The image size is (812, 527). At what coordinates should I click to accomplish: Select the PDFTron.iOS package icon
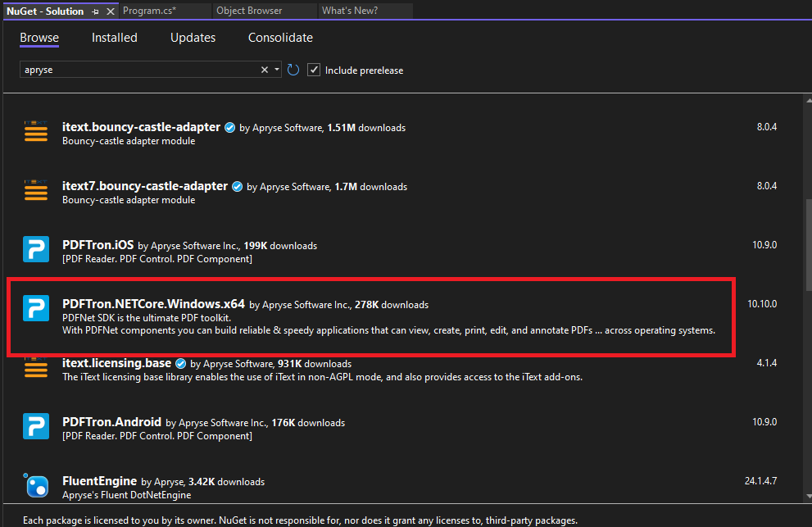(35, 249)
